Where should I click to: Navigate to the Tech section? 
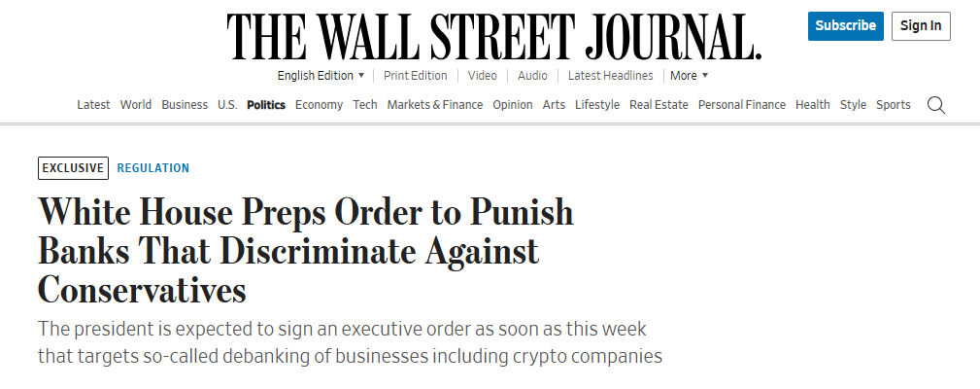point(365,105)
